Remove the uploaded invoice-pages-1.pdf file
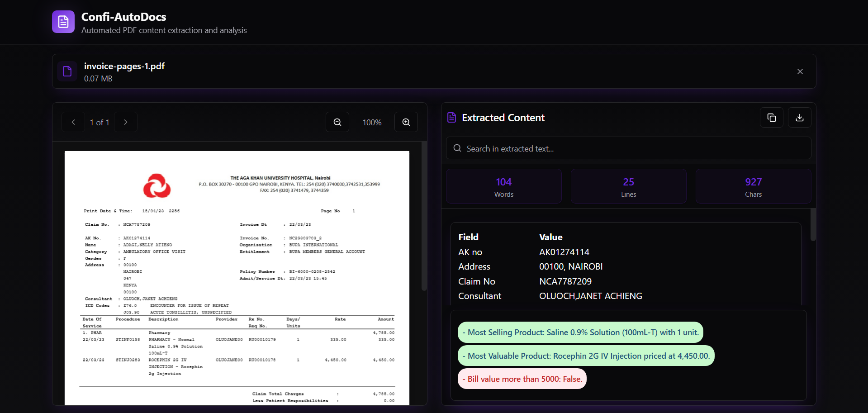Image resolution: width=868 pixels, height=413 pixels. coord(800,71)
